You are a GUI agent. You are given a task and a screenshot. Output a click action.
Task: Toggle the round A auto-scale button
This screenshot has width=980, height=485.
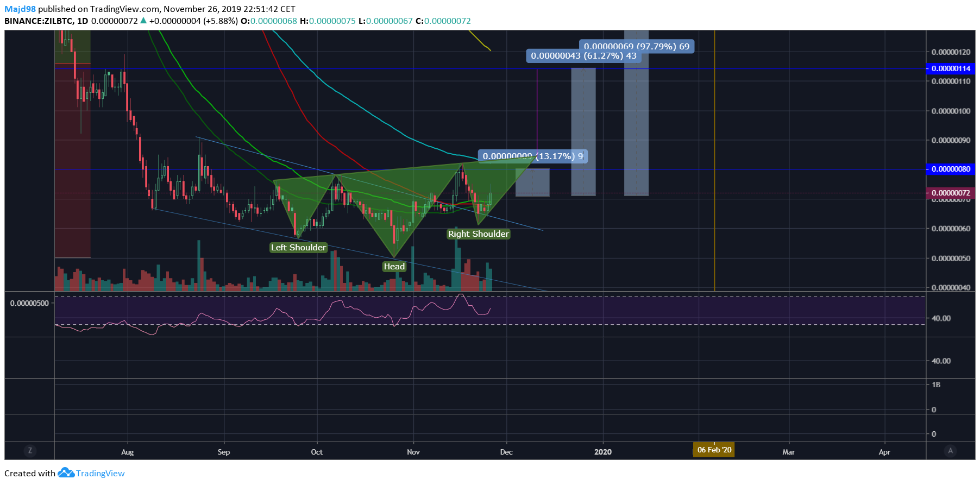(950, 450)
